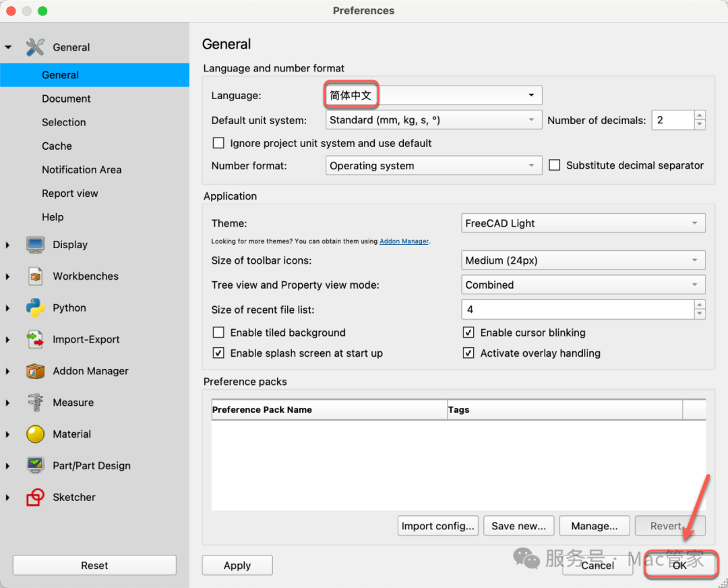Viewport: 728px width, 588px height.
Task: Click the Sketcher icon in sidebar
Action: pyautogui.click(x=35, y=498)
